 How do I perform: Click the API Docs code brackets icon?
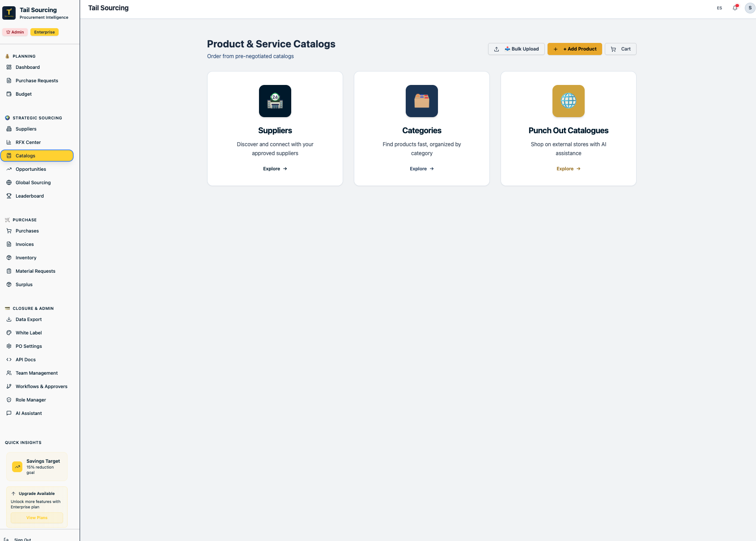click(9, 359)
